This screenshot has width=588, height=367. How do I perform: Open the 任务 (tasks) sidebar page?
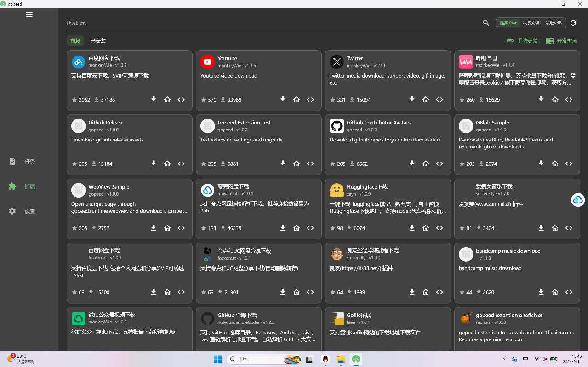coord(29,162)
